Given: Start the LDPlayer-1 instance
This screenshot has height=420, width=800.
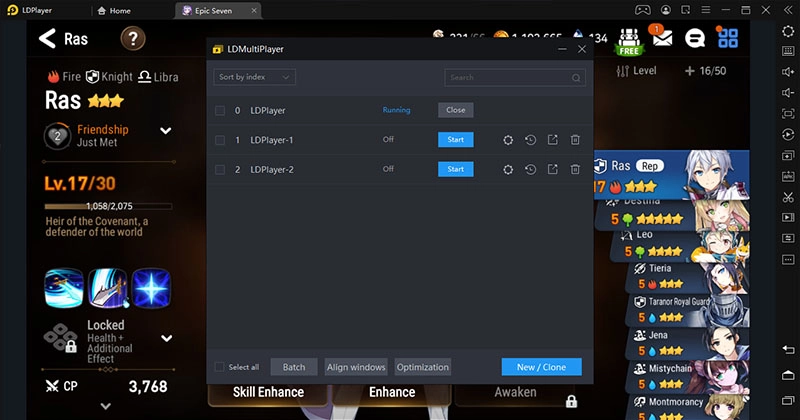Looking at the screenshot, I should pyautogui.click(x=455, y=140).
